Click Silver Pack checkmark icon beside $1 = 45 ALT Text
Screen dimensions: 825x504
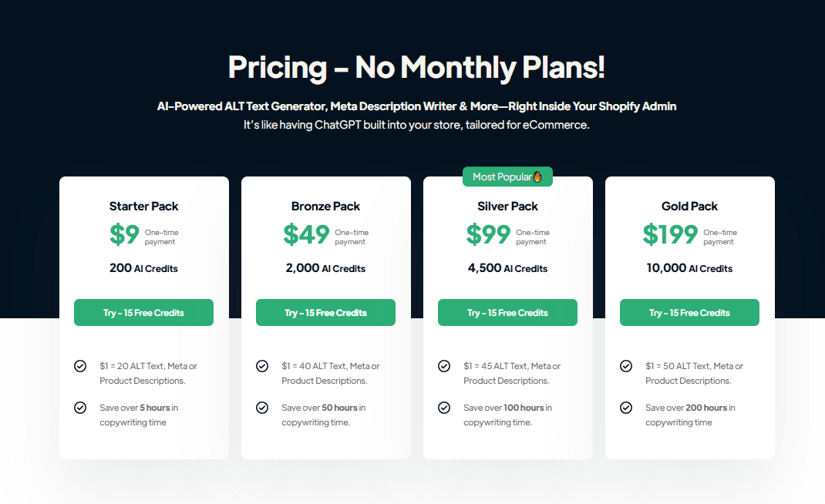444,366
